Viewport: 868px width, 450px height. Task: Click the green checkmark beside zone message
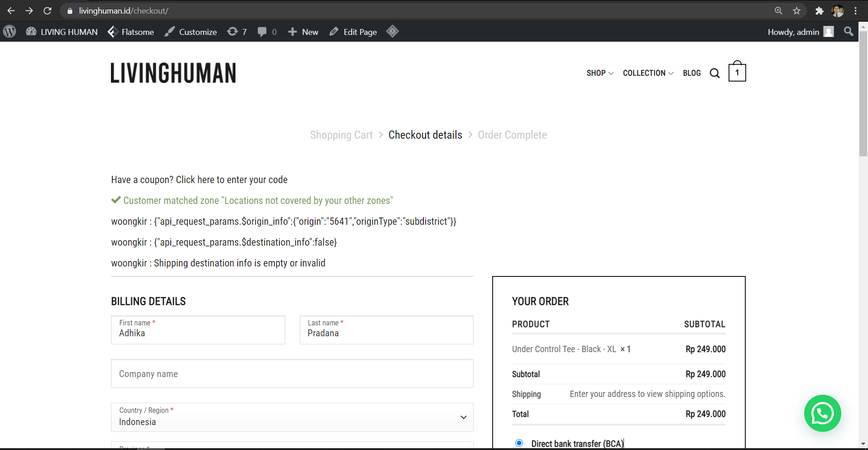coord(116,200)
